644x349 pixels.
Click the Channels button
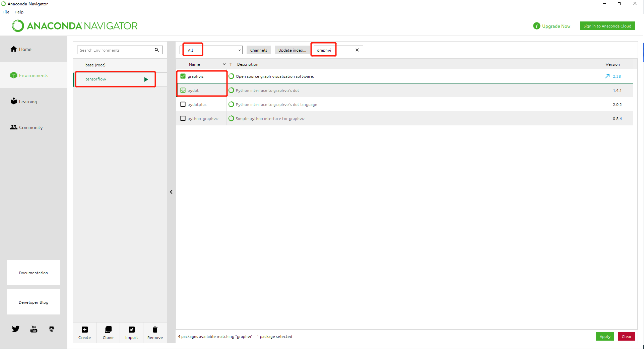tap(258, 50)
